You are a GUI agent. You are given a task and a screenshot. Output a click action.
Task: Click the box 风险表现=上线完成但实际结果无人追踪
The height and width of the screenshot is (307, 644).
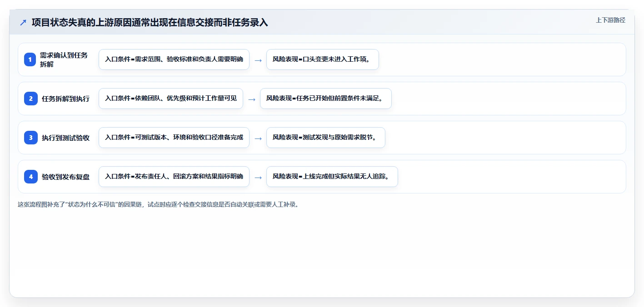(x=332, y=177)
